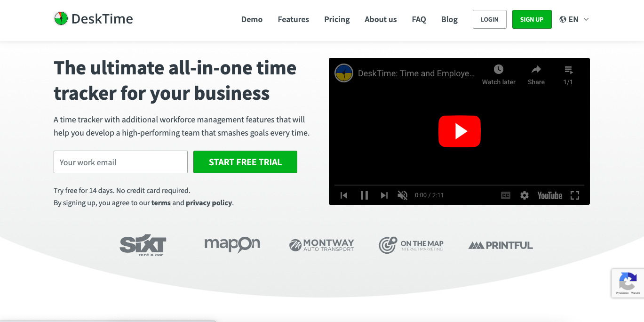The height and width of the screenshot is (322, 644).
Task: Click the video progress bar
Action: coord(459,185)
